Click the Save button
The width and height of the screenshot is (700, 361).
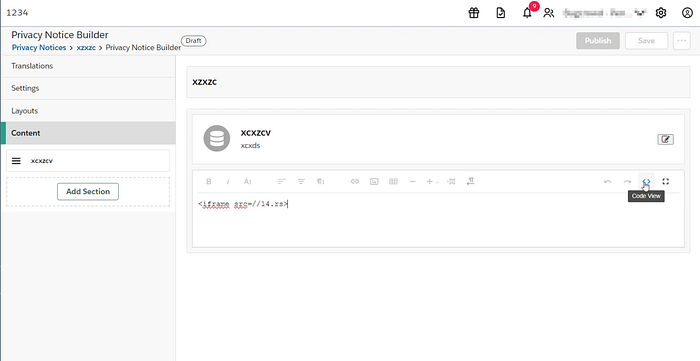[x=646, y=41]
